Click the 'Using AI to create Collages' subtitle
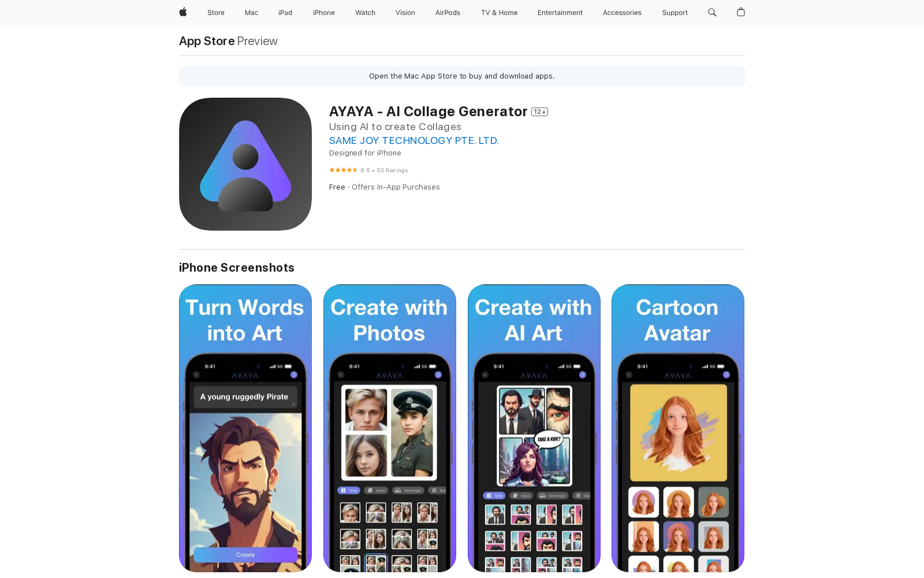The height and width of the screenshot is (578, 924). click(x=395, y=127)
